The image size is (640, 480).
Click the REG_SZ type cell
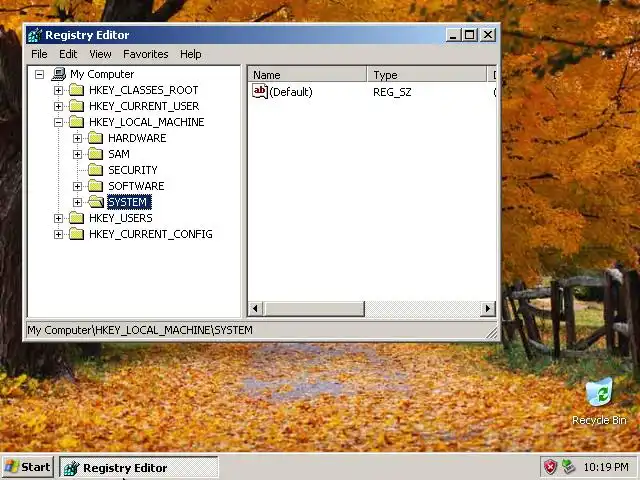[392, 92]
